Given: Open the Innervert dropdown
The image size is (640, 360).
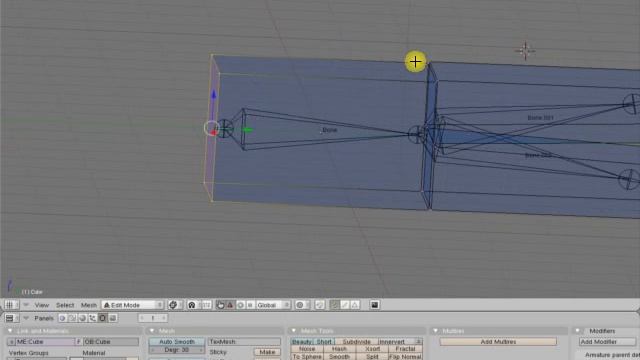Looking at the screenshot, I should pos(400,342).
